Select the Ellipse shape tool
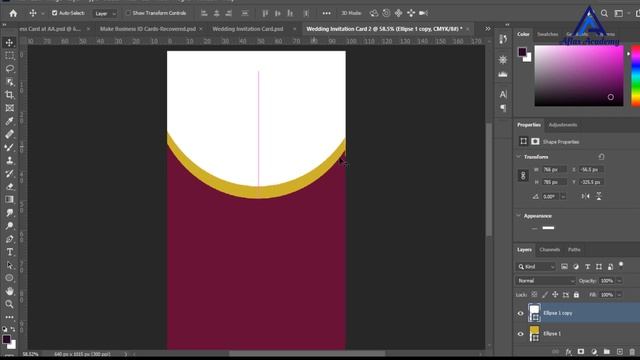This screenshot has width=640, height=360. [x=9, y=278]
